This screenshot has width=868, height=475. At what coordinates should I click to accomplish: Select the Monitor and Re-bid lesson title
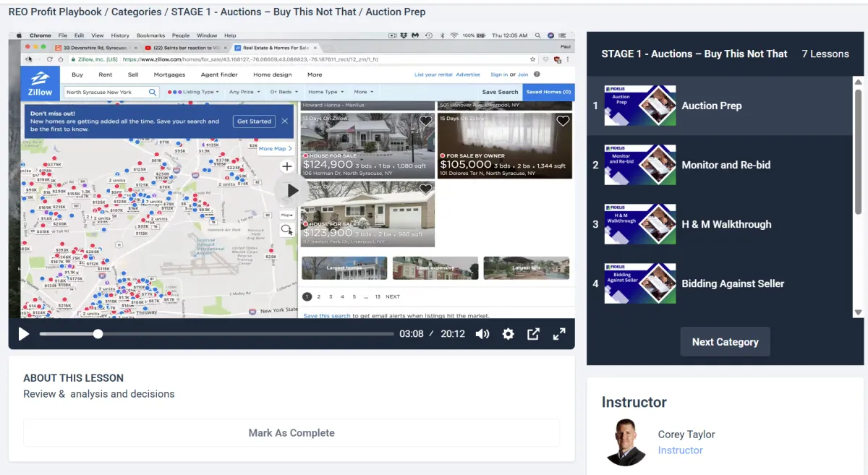coord(726,165)
